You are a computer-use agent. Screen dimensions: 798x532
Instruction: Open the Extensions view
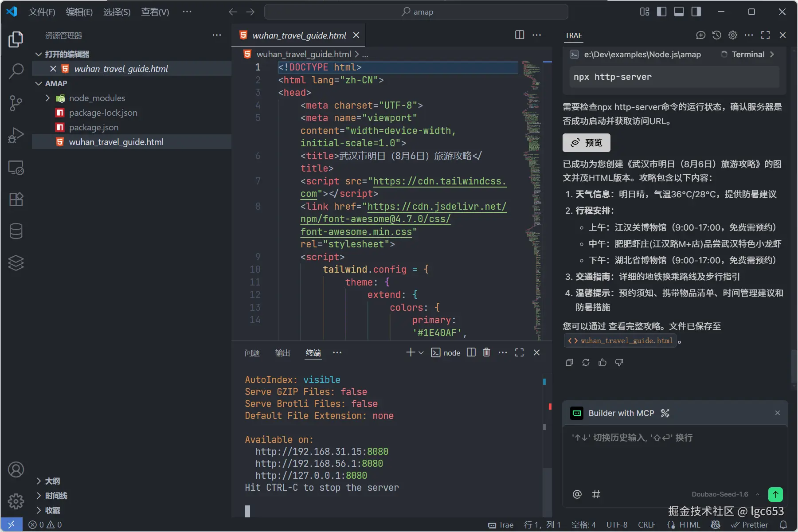[16, 199]
